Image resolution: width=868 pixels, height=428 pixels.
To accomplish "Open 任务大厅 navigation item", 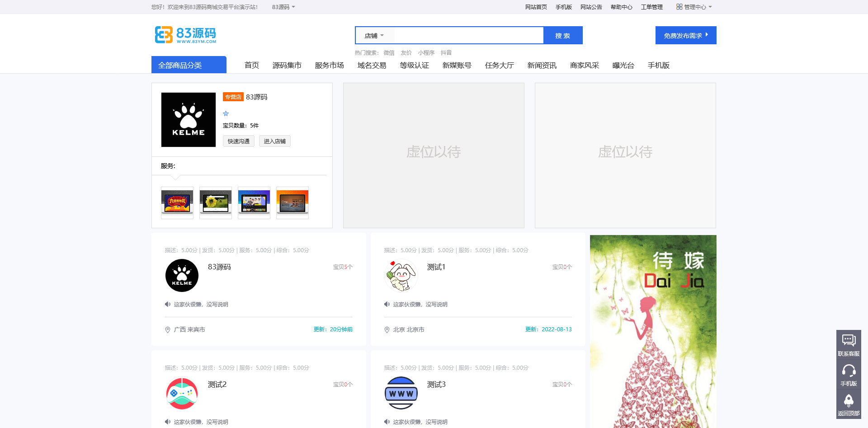I will [x=500, y=65].
